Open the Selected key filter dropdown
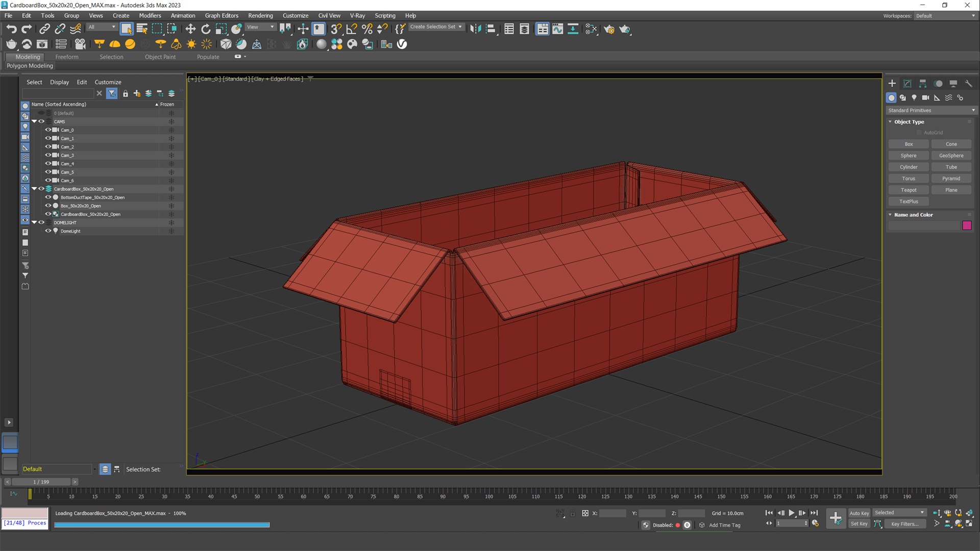Viewport: 980px width, 551px height. click(x=899, y=513)
